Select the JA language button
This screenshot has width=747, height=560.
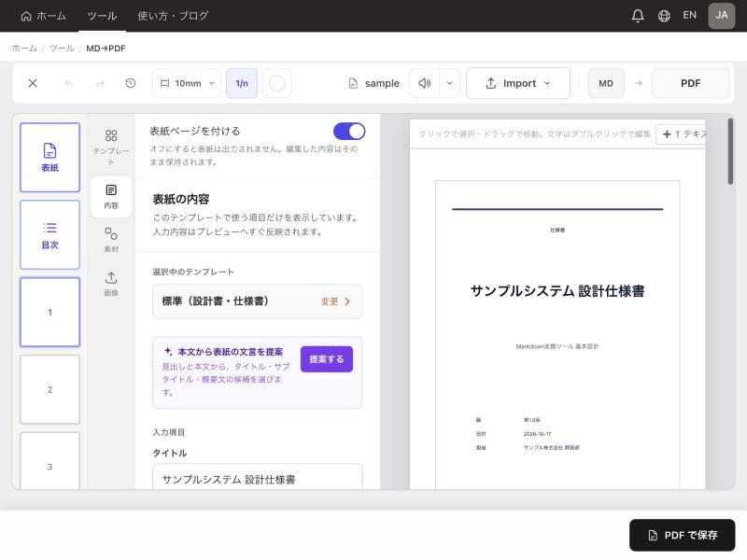(721, 16)
